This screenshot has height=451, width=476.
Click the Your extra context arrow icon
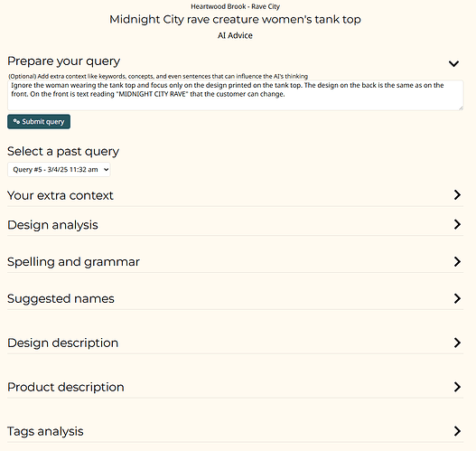pyautogui.click(x=457, y=195)
